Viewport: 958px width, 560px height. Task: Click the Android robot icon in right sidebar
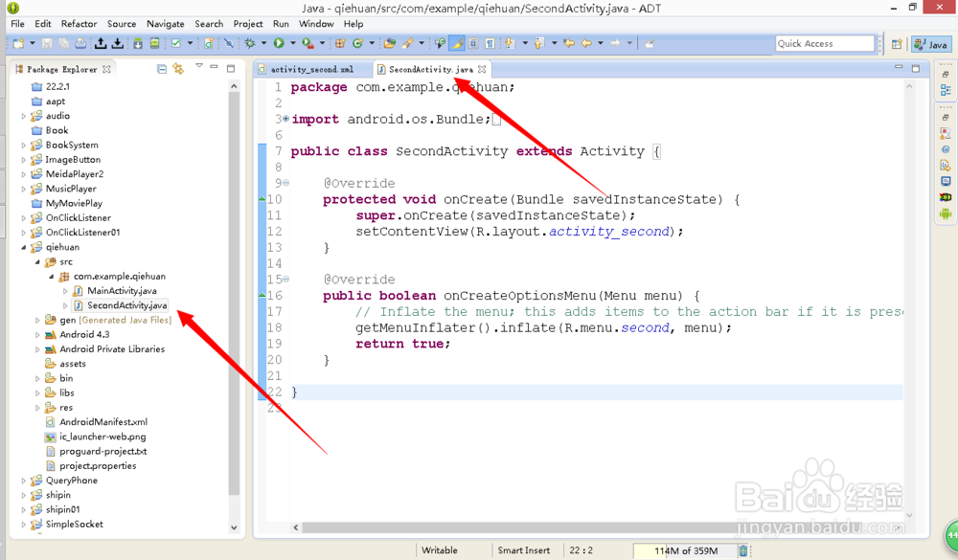point(946,213)
